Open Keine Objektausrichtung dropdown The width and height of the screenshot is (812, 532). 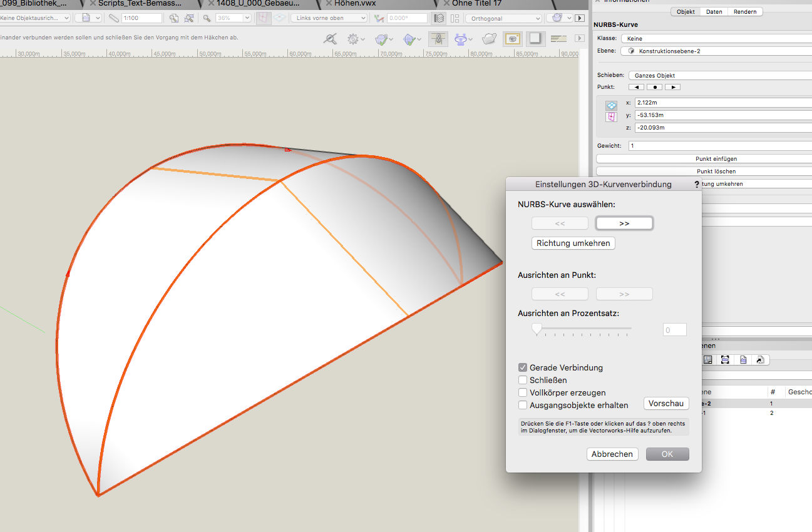[x=35, y=18]
